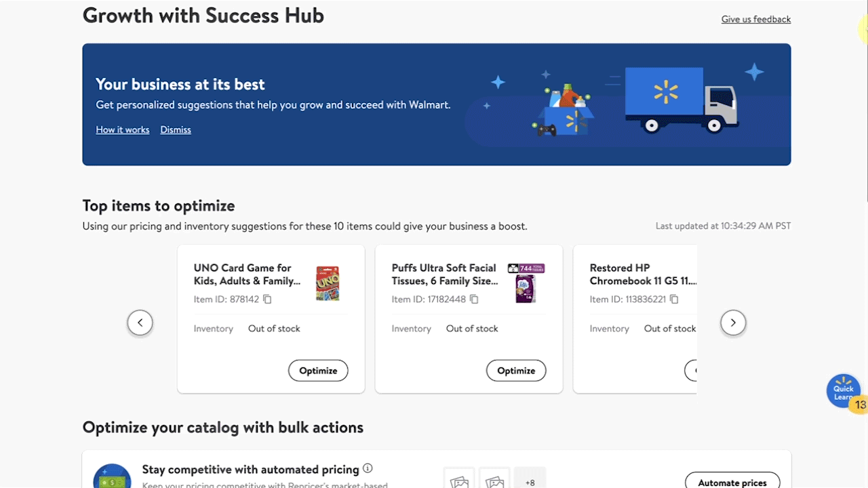Show next items with right carousel arrow

pyautogui.click(x=733, y=323)
